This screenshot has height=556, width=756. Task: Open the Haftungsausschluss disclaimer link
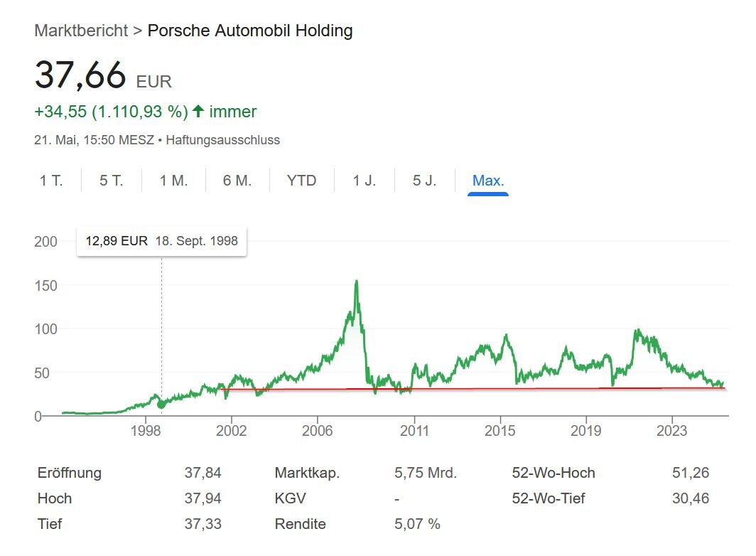[223, 140]
